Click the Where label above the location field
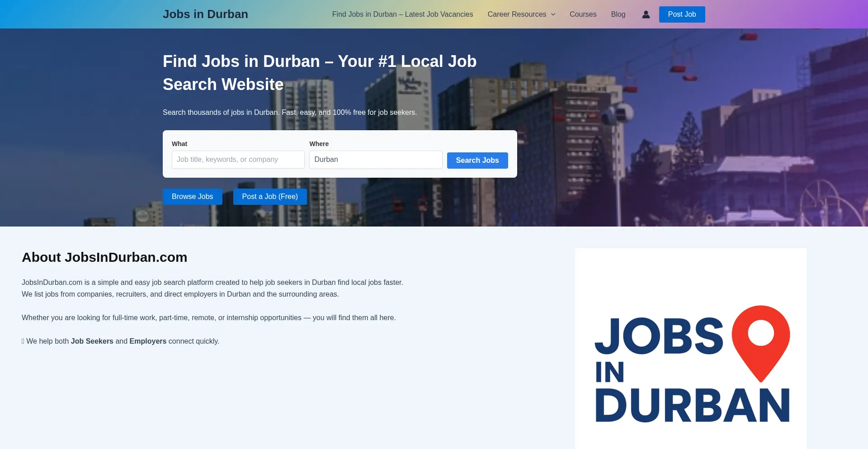This screenshot has width=868, height=449. (319, 144)
